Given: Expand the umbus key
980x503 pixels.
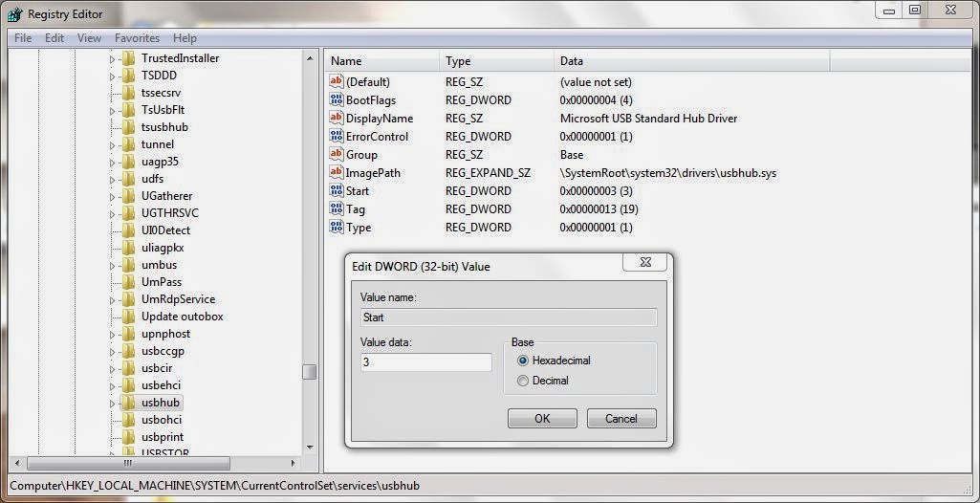Looking at the screenshot, I should pos(113,266).
